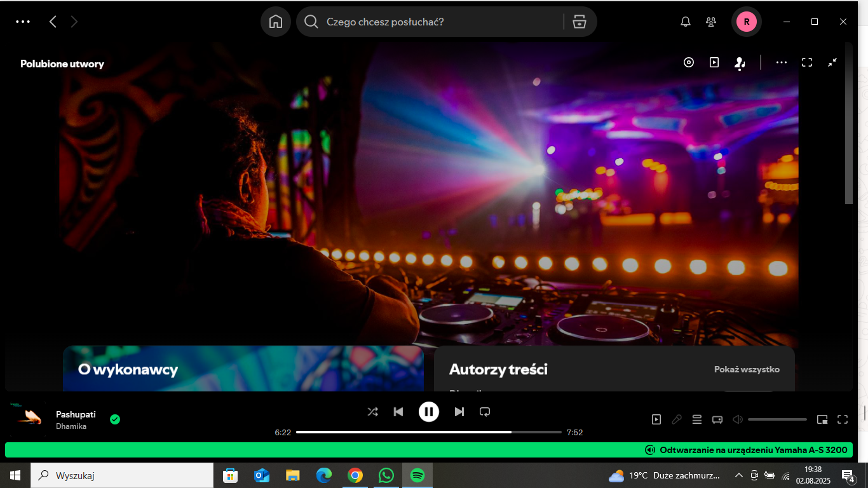Click the 'Polubione utwory' heading
Screen dimensions: 868x488
[x=62, y=64]
